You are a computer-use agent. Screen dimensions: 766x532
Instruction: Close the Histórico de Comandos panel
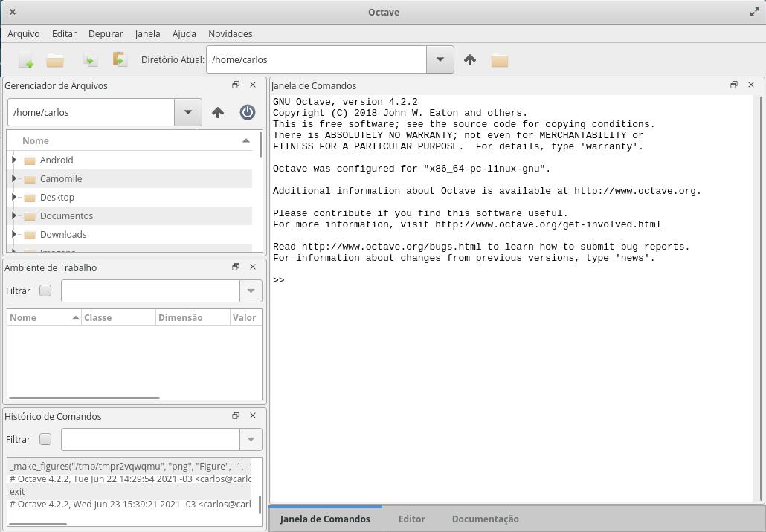point(253,416)
